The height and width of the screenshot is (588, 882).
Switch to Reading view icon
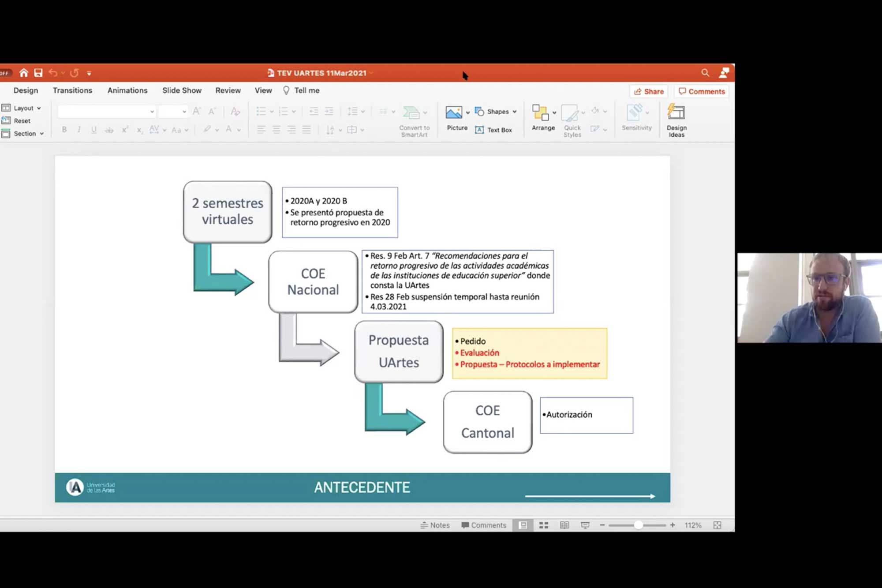point(564,525)
